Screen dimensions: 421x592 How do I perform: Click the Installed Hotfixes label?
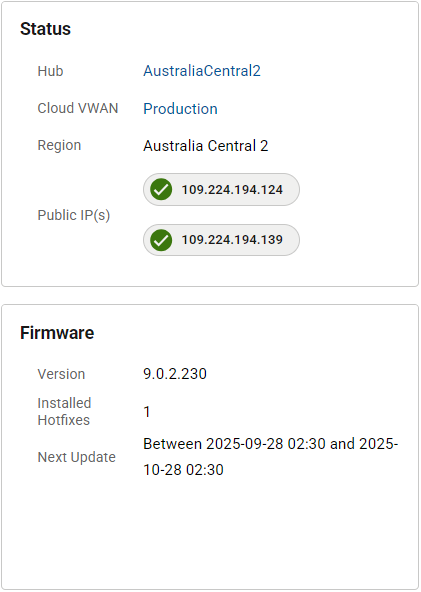click(64, 412)
